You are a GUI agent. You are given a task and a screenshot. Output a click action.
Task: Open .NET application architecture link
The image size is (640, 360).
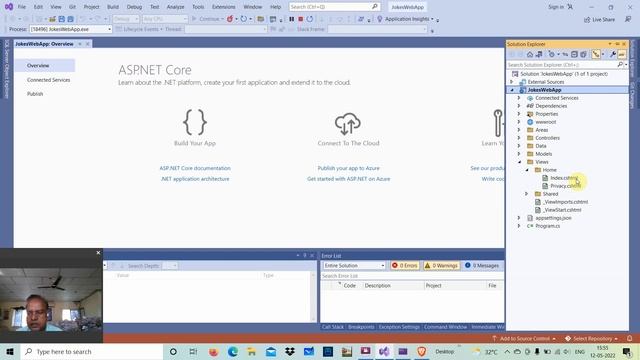[x=195, y=179]
